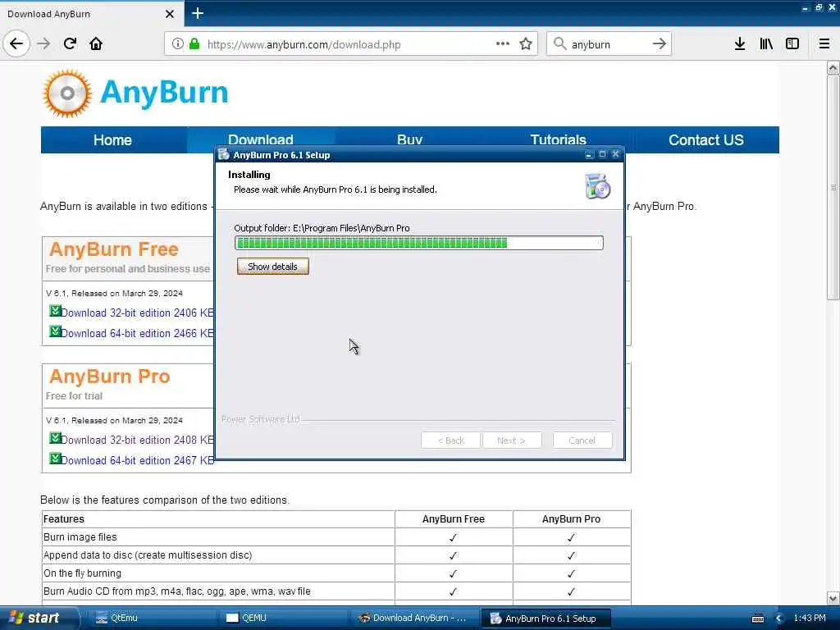Switch to QEMU in taskbar
The height and width of the screenshot is (630, 840).
click(283, 619)
